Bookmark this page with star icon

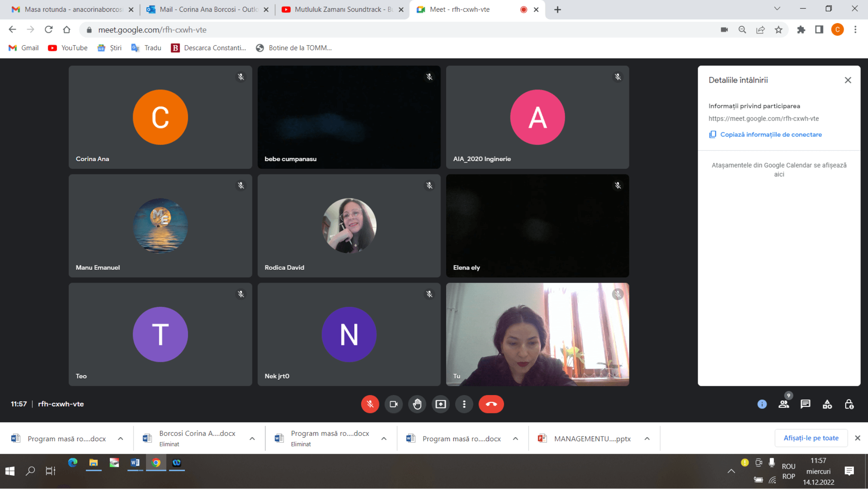point(778,30)
